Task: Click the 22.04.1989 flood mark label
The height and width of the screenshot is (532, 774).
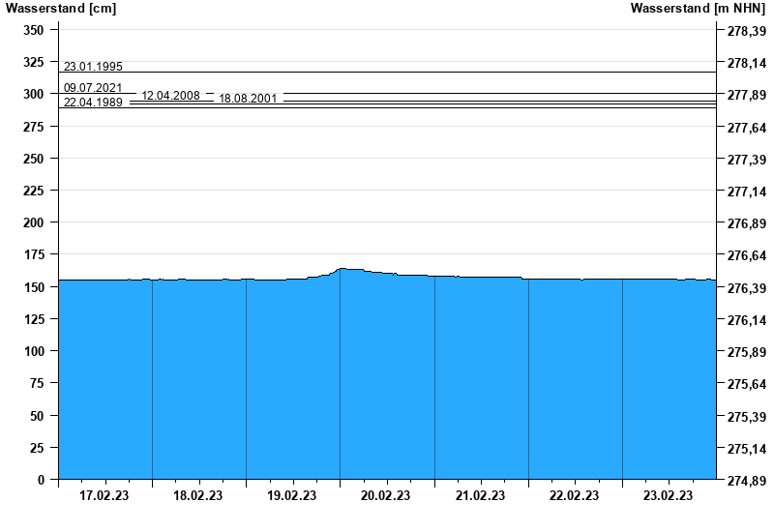Action: point(93,103)
